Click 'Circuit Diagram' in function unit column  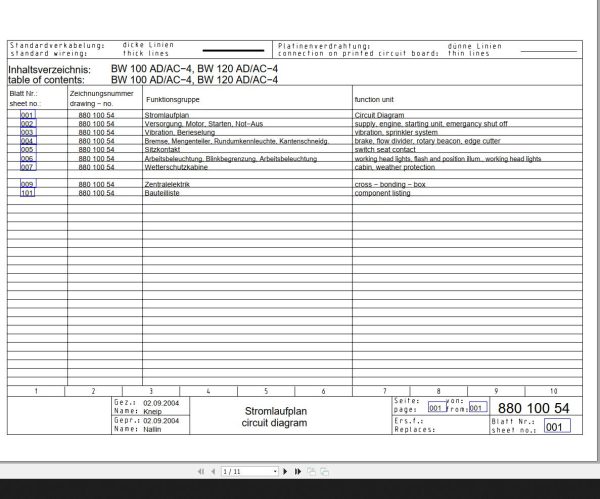[x=379, y=115]
